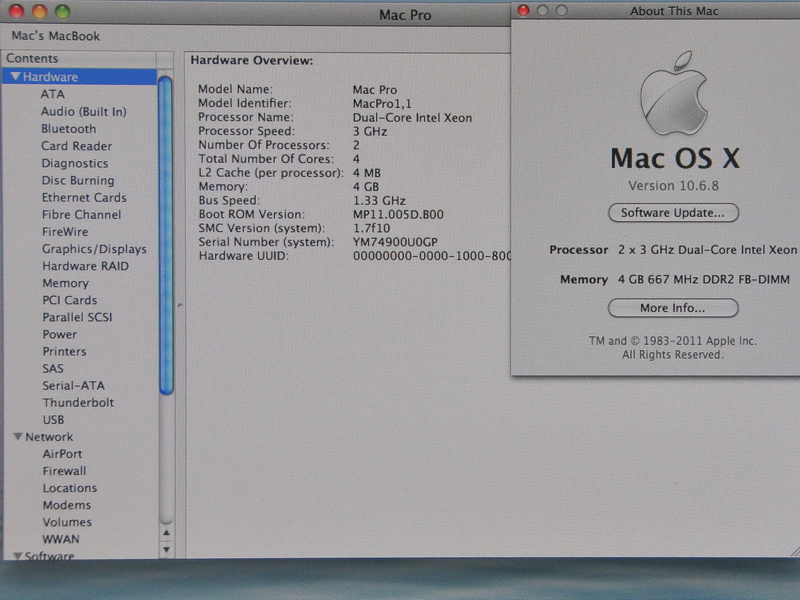Click the blue sidebar scroll thumb

point(166,235)
